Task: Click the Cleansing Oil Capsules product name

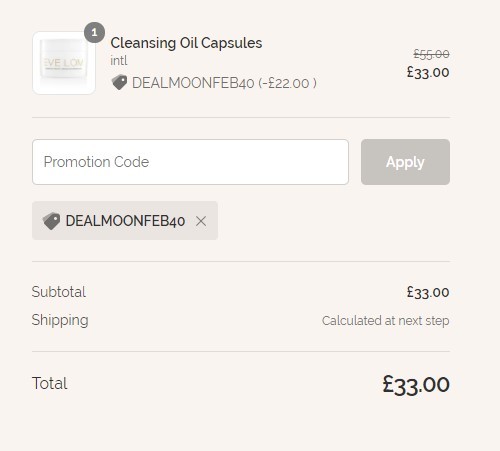Action: [186, 43]
